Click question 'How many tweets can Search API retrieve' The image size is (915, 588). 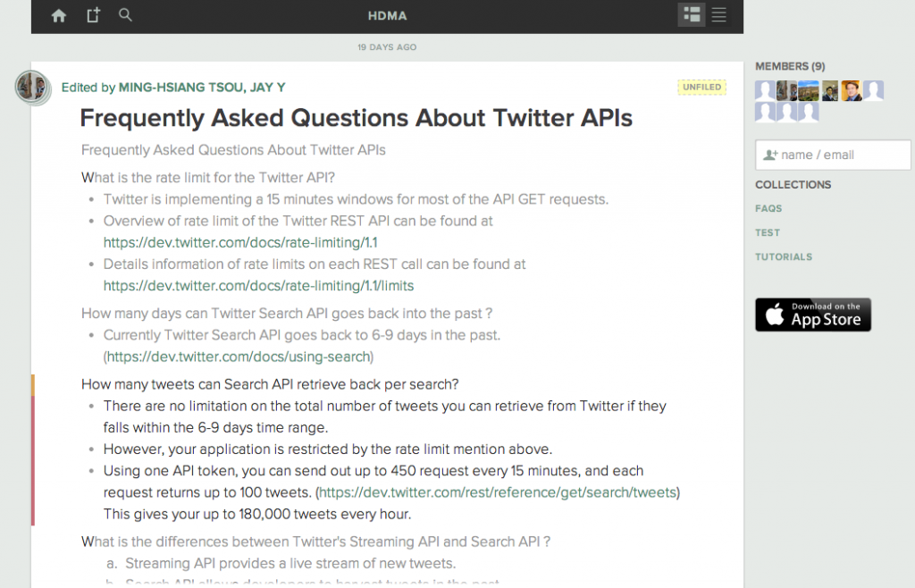[270, 384]
